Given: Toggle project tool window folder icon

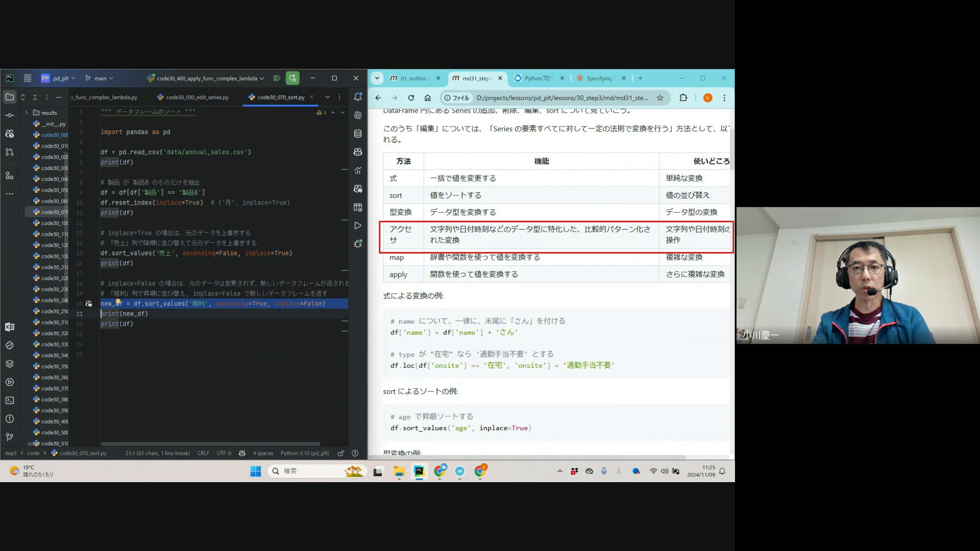Looking at the screenshot, I should (10, 97).
